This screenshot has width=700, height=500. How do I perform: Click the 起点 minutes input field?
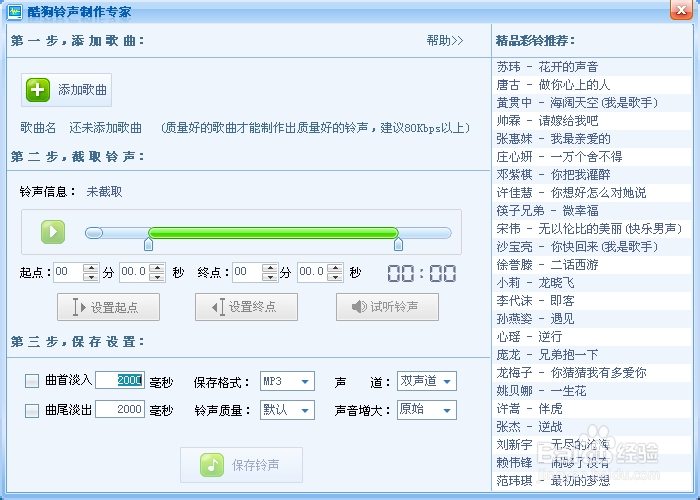tap(68, 272)
